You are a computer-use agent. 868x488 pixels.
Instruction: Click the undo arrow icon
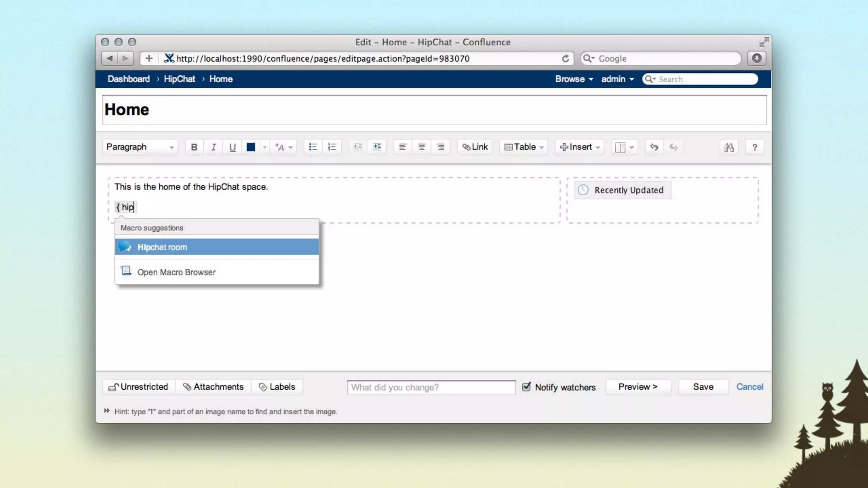tap(654, 147)
